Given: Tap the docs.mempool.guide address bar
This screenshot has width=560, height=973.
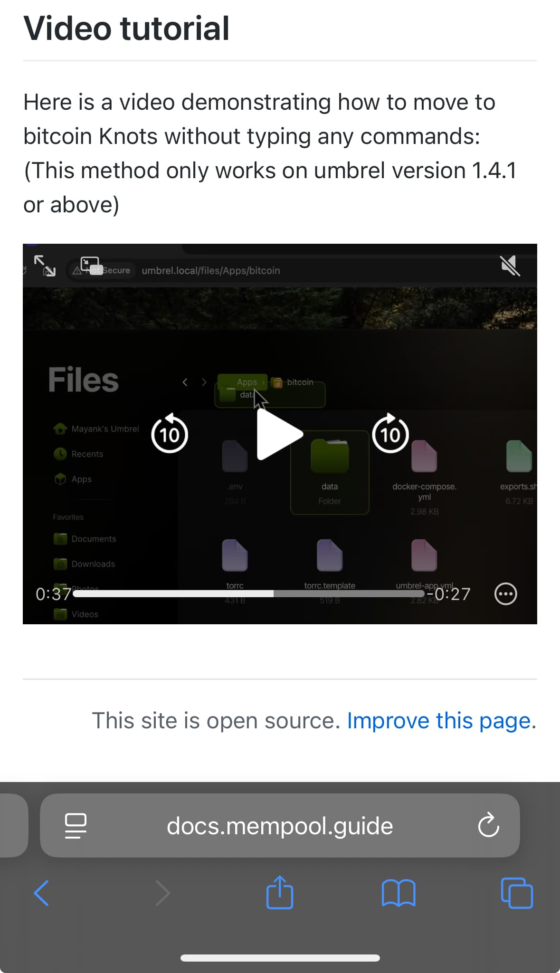Looking at the screenshot, I should (280, 826).
